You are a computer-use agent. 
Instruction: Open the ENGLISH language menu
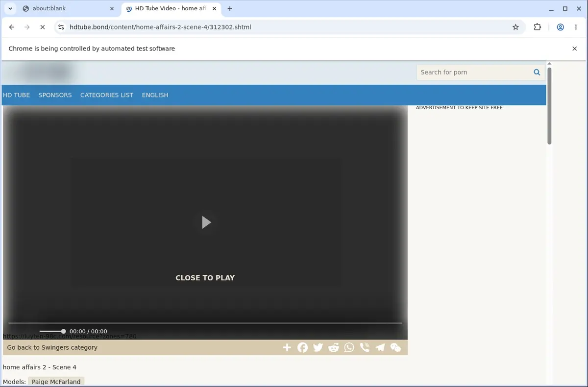pyautogui.click(x=155, y=95)
